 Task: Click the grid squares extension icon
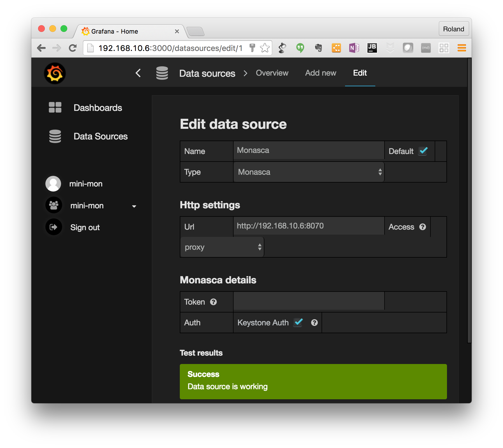(x=444, y=48)
